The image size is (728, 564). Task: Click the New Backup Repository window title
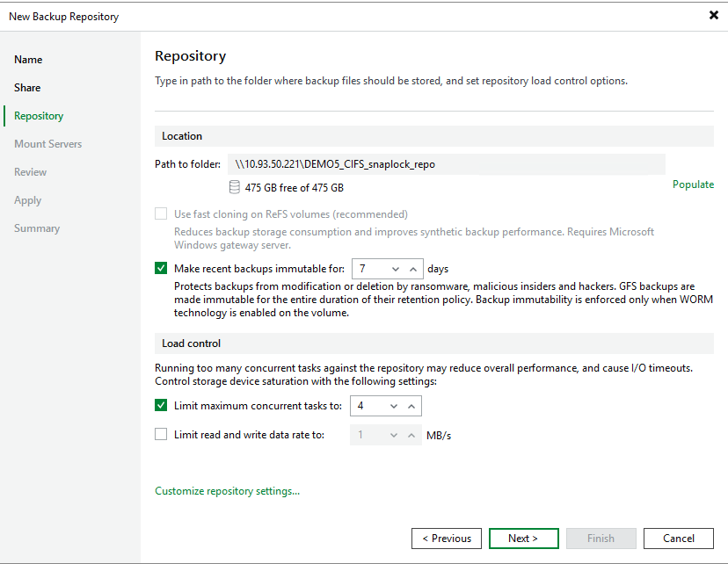64,16
